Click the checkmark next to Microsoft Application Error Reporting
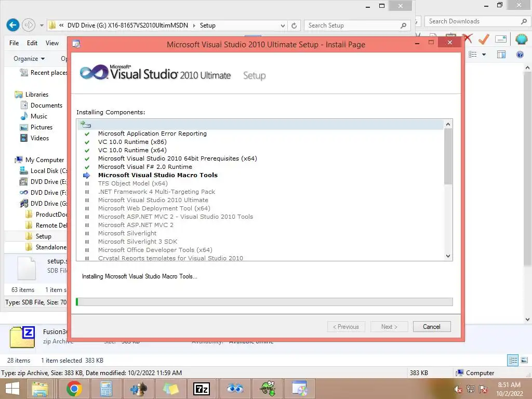Image resolution: width=532 pixels, height=399 pixels. coord(87,134)
